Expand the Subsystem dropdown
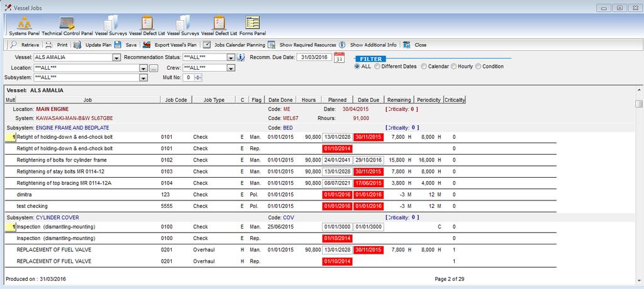Viewport: 644px width, 289px height. pos(143,77)
